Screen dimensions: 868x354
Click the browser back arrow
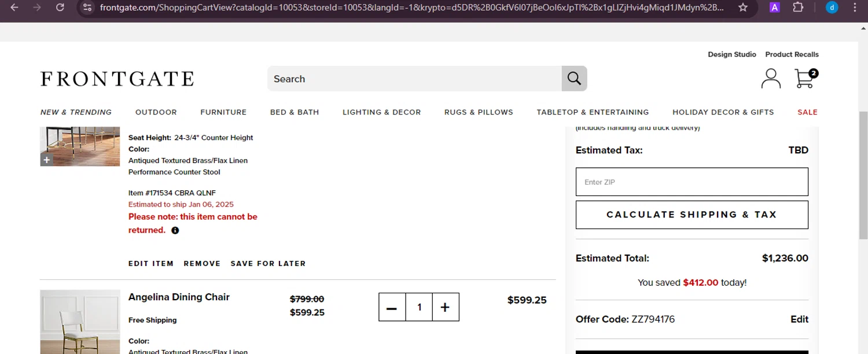pos(14,8)
